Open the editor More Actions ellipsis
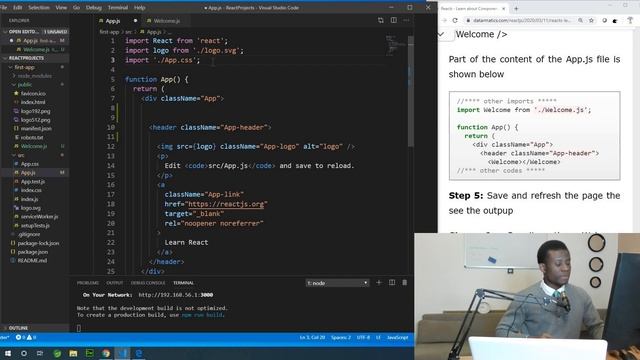The image size is (640, 360). pos(406,20)
